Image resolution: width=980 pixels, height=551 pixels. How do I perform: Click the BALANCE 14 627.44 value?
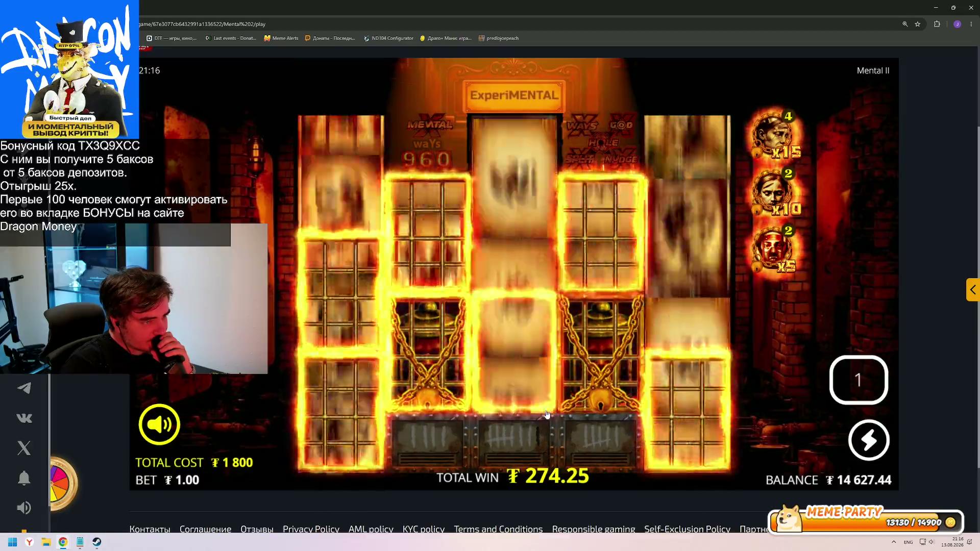[859, 480]
